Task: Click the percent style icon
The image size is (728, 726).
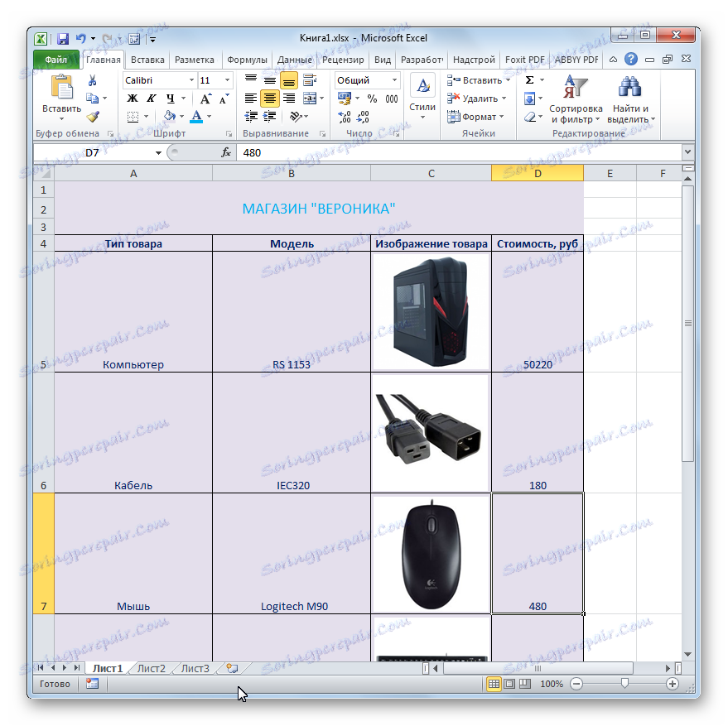Action: coord(372,99)
